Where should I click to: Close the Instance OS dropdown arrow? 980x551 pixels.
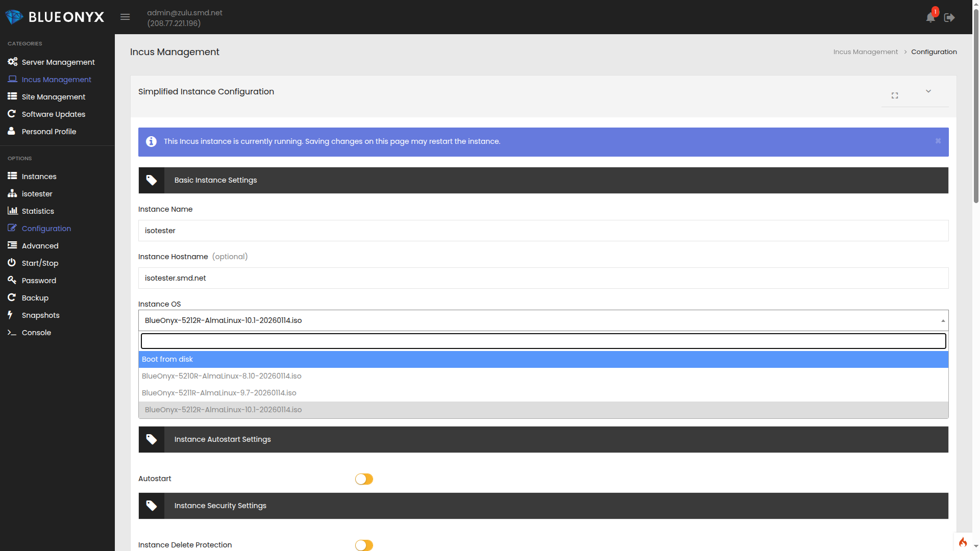(x=943, y=321)
